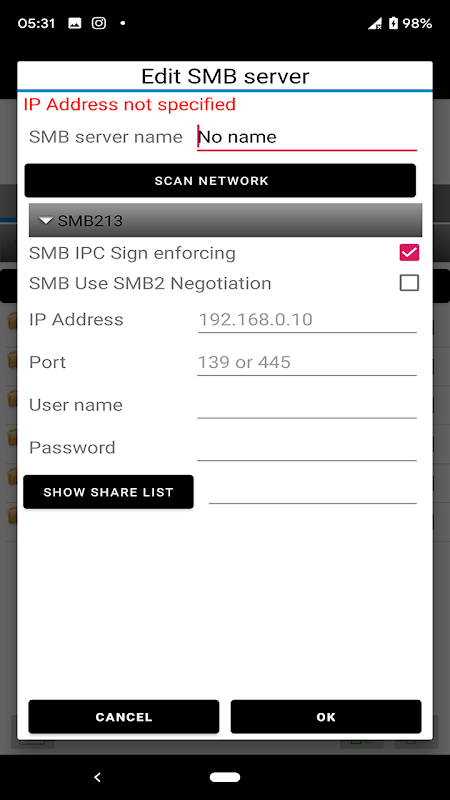Tap the signal strength icon
450x800 pixels.
click(375, 23)
